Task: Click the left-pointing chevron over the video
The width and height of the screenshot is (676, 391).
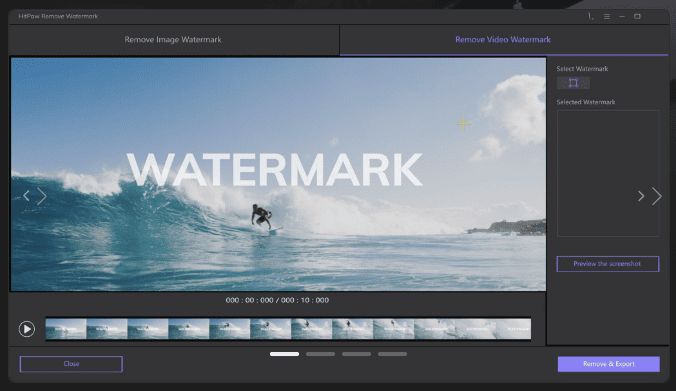Action: tap(26, 196)
